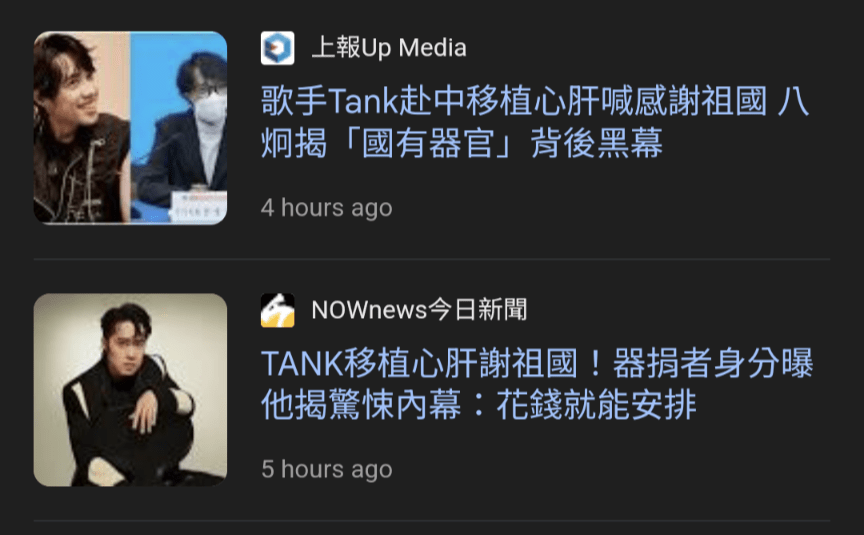Open thumbnail of man crouching in black
This screenshot has height=535, width=864.
click(x=130, y=390)
